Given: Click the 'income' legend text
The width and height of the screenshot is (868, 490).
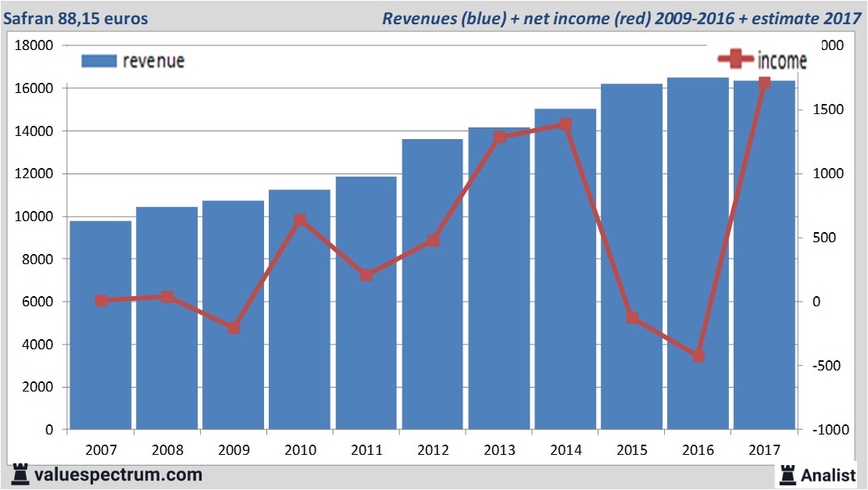Looking at the screenshot, I should [x=781, y=60].
